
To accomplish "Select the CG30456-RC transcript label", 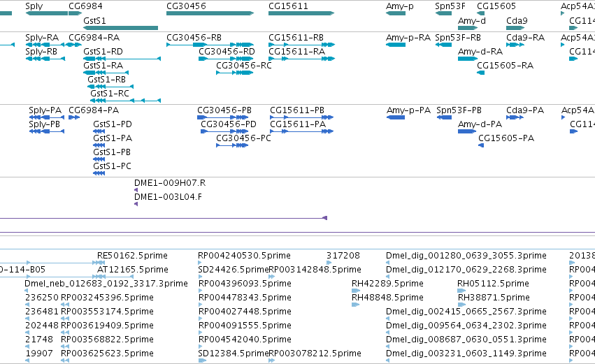I will tap(244, 66).
